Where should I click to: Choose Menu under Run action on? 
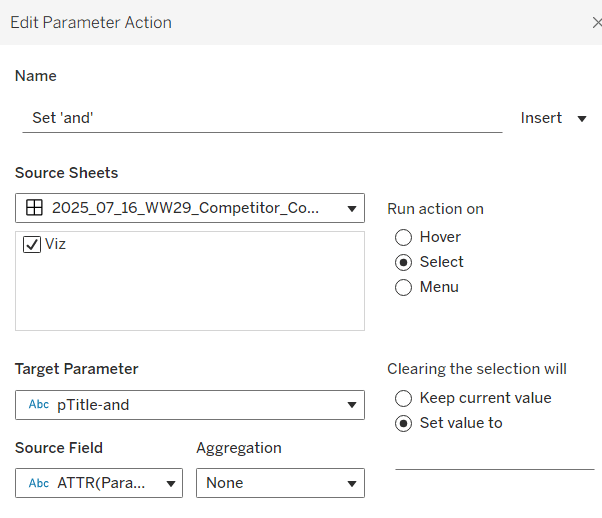coord(404,287)
